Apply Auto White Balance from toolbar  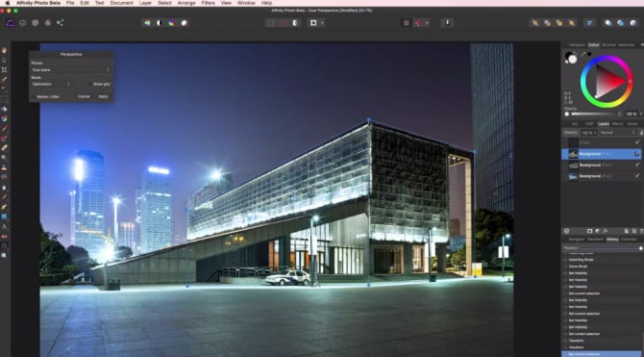184,23
